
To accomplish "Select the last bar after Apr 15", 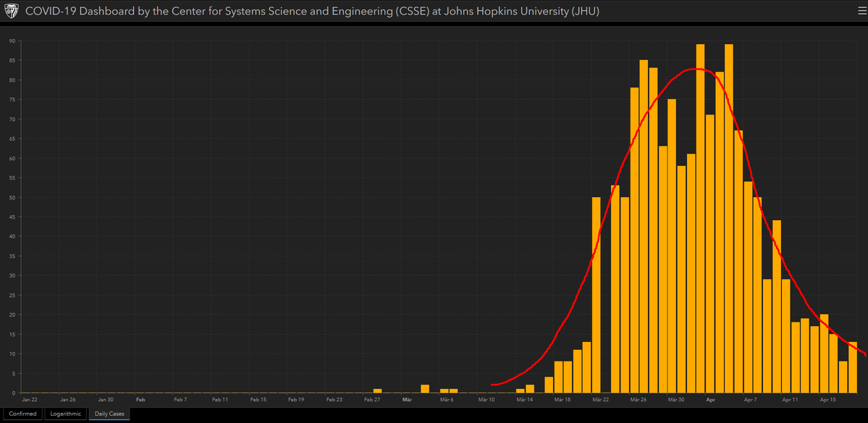I will pos(853,368).
